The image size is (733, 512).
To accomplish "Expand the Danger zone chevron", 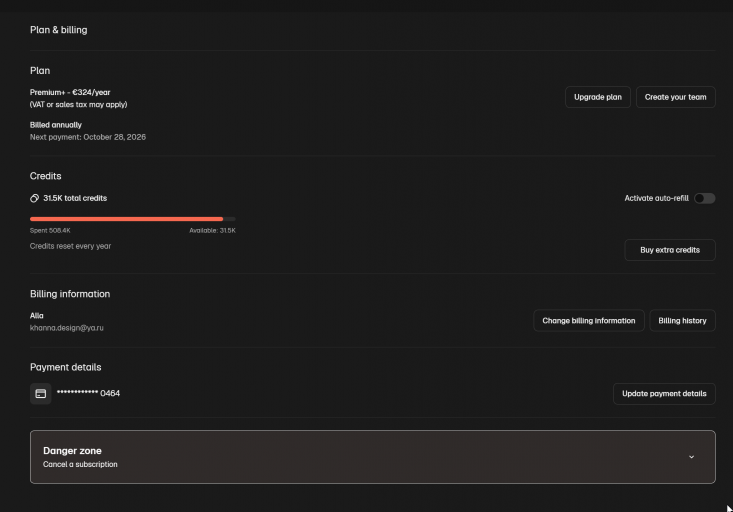I will pyautogui.click(x=691, y=457).
